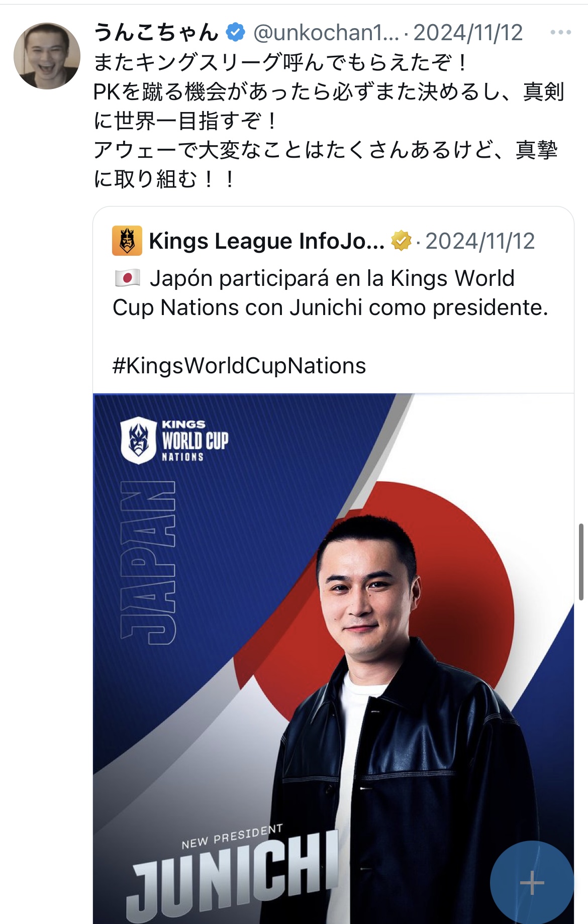Open Kings League InfoJobs avatar icon
Image resolution: width=588 pixels, height=924 pixels.
pos(127,241)
